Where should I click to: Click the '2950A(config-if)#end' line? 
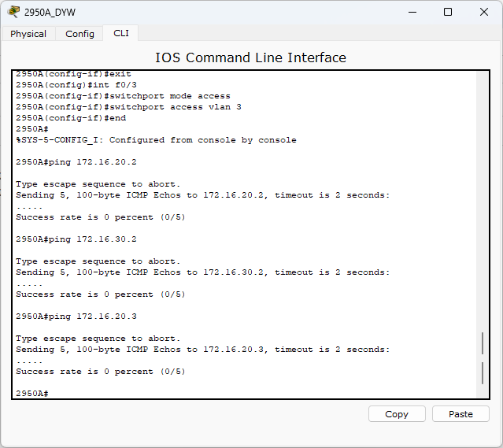pos(71,118)
